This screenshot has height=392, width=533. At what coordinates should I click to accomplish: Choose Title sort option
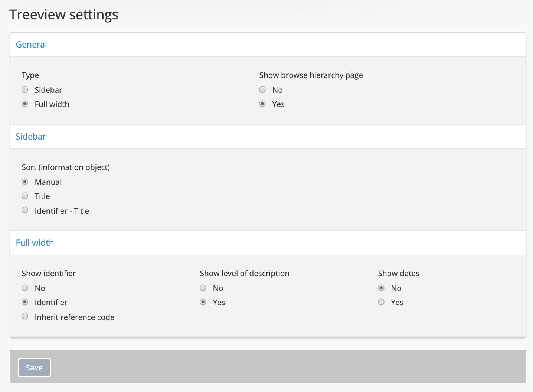25,196
